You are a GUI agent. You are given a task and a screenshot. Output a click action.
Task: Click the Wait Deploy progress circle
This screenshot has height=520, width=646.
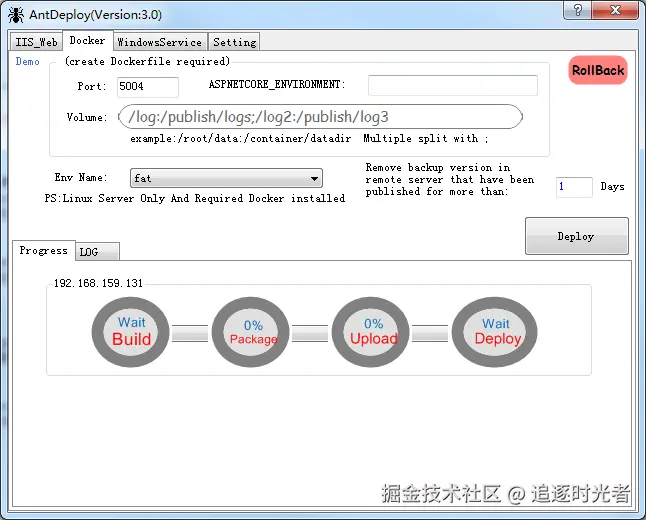point(494,332)
